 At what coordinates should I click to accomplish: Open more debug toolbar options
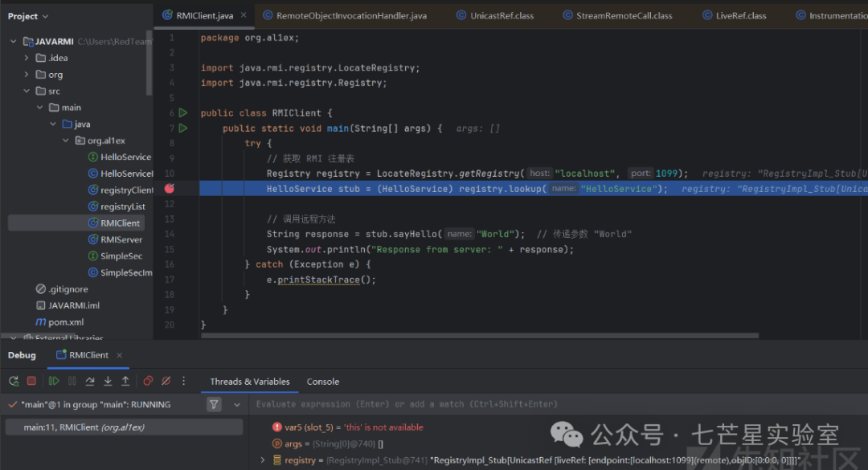(x=184, y=381)
